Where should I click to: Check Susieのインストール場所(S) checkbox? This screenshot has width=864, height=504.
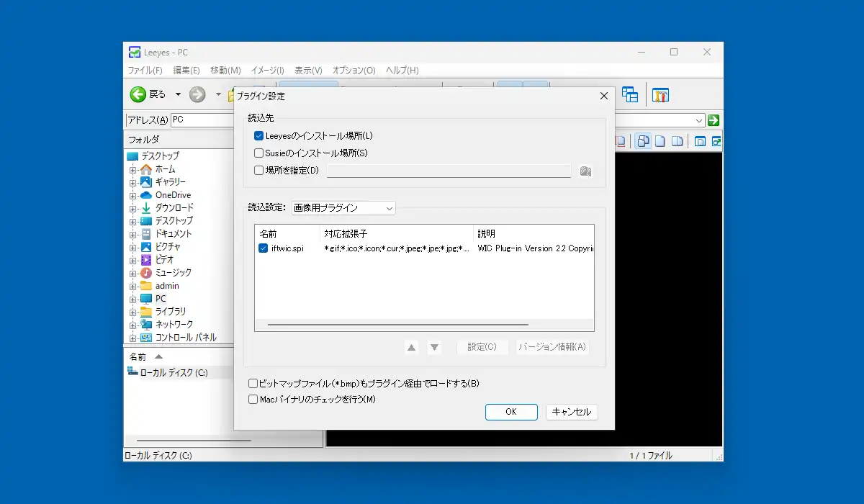click(x=258, y=153)
